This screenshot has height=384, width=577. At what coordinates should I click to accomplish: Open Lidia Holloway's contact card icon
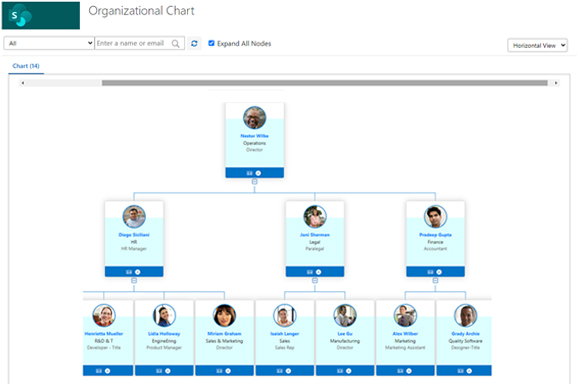[159, 371]
